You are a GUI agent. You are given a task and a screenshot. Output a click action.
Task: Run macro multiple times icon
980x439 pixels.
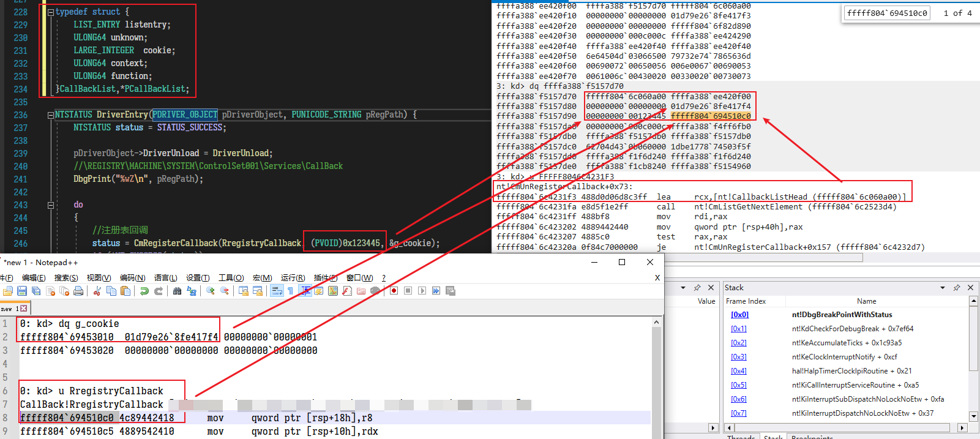(436, 291)
